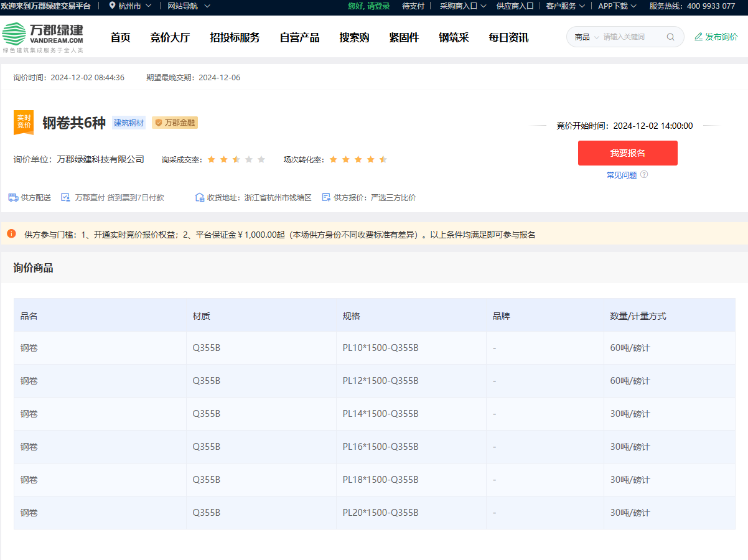The height and width of the screenshot is (560, 748).
Task: Click the 常见问题 question mark icon
Action: pos(644,175)
